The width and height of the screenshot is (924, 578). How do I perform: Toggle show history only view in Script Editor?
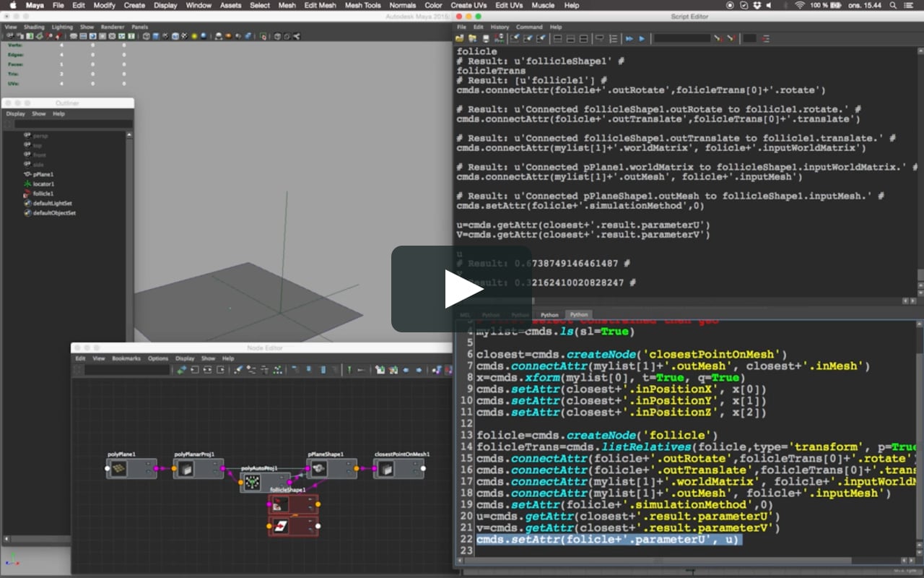557,38
